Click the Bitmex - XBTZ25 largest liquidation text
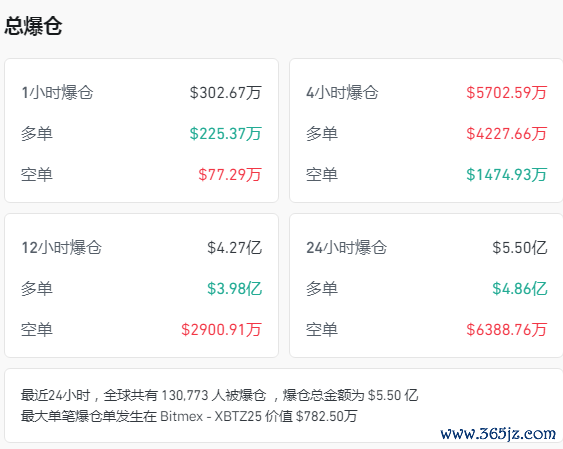The image size is (563, 449). (211, 416)
